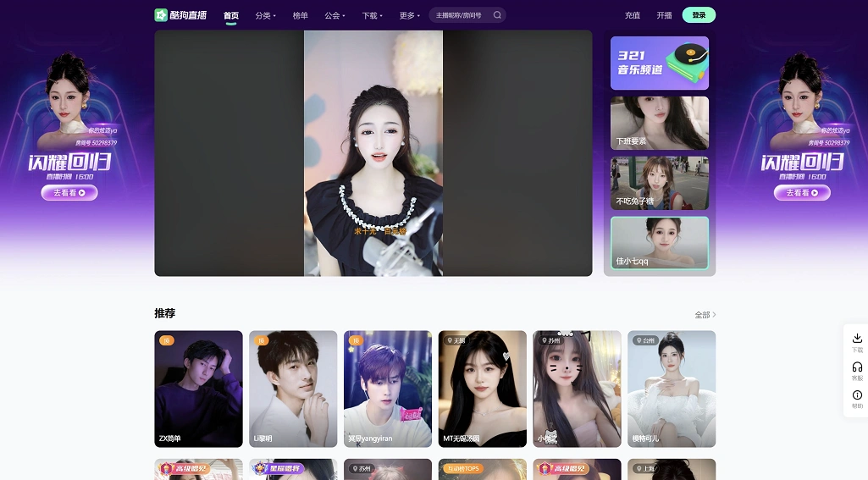Click the help info icon
The width and height of the screenshot is (868, 480).
pos(857,395)
